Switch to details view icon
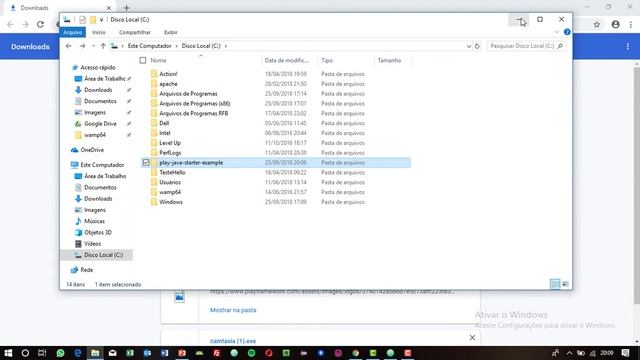Viewport: 640px width, 360px height. (x=555, y=284)
